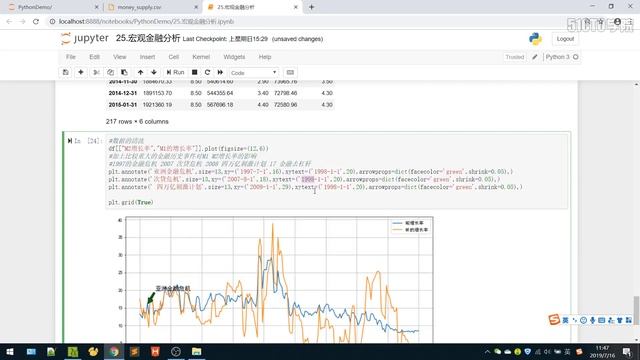Rename notebook title 25.宏观金融分析
The width and height of the screenshot is (640, 360).
coord(148,38)
